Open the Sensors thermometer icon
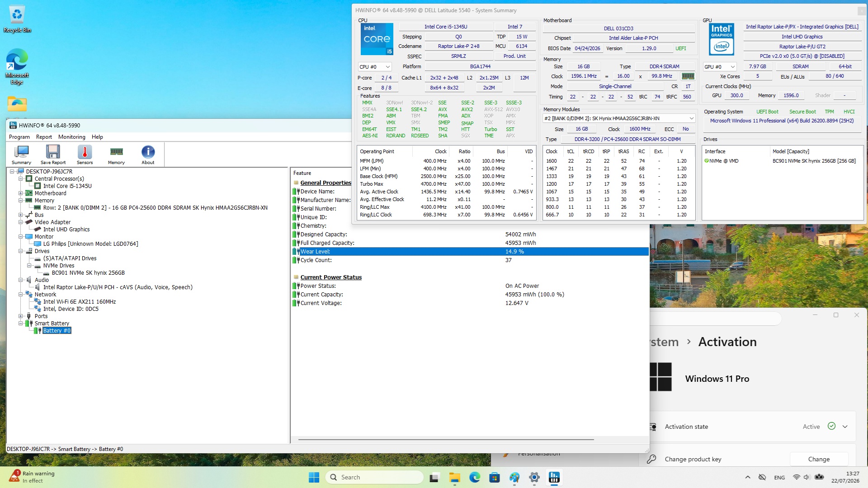This screenshot has width=868, height=488. [85, 155]
